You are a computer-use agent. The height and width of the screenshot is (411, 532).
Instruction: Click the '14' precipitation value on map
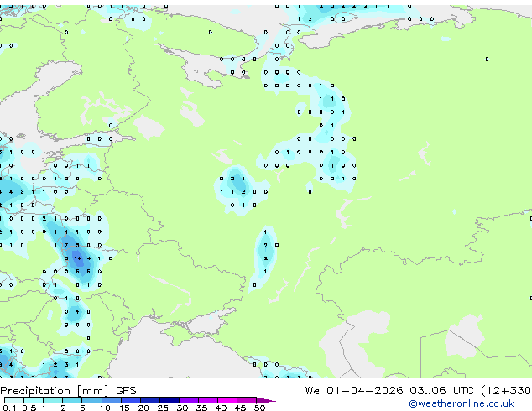78,258
